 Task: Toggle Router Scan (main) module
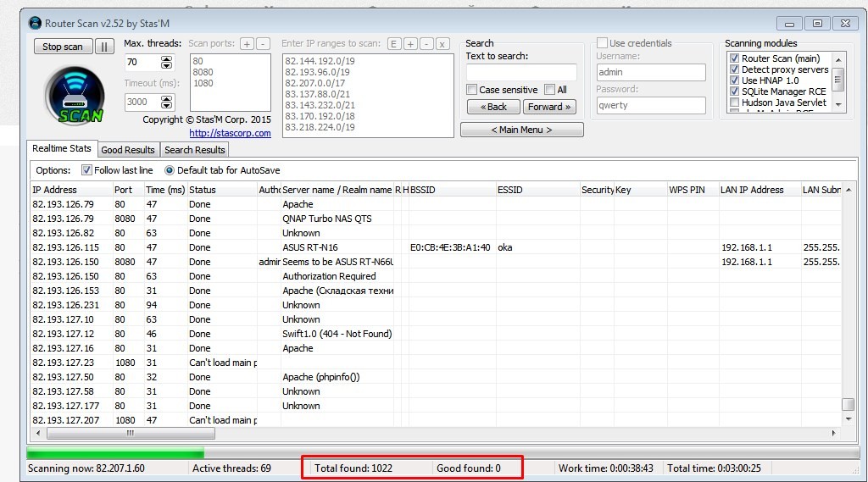pos(735,58)
